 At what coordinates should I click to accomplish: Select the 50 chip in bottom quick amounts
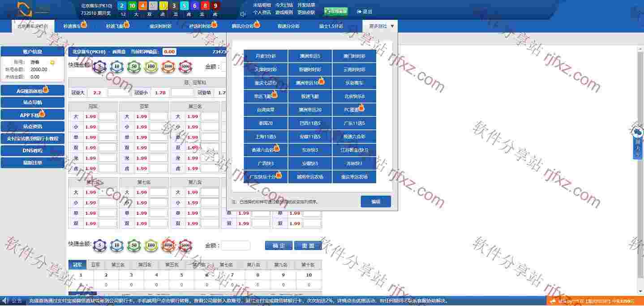[x=133, y=245]
